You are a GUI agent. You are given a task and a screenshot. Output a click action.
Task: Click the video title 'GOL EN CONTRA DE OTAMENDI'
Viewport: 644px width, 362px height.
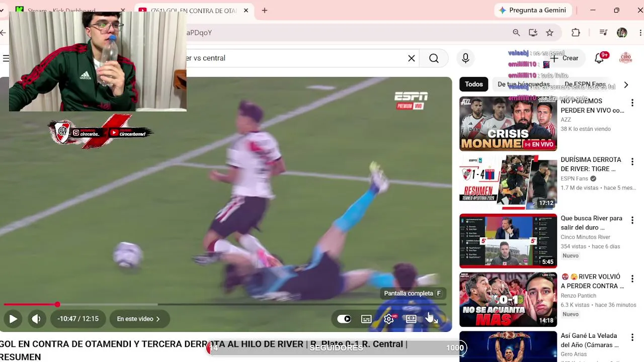203,350
